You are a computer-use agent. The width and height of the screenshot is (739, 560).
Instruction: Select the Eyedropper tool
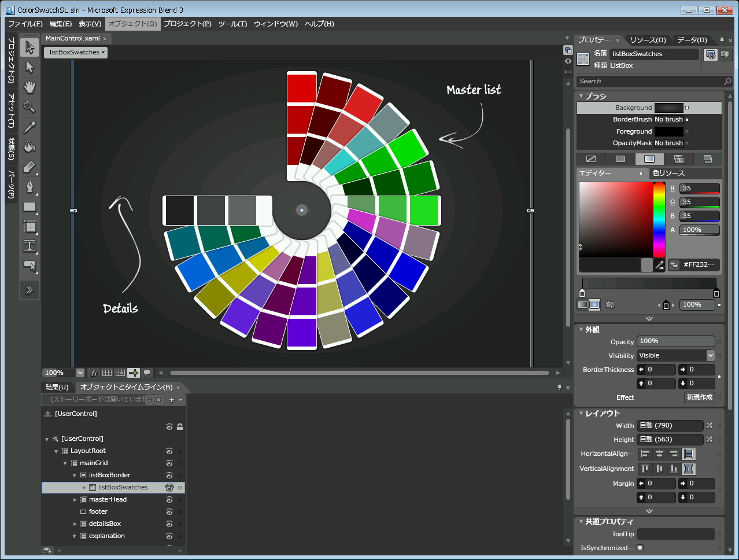point(29,127)
